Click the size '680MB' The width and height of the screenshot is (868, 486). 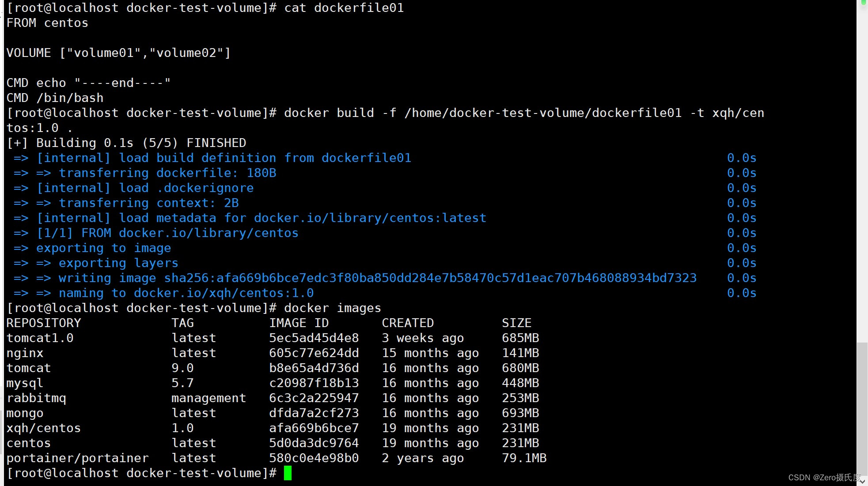520,368
